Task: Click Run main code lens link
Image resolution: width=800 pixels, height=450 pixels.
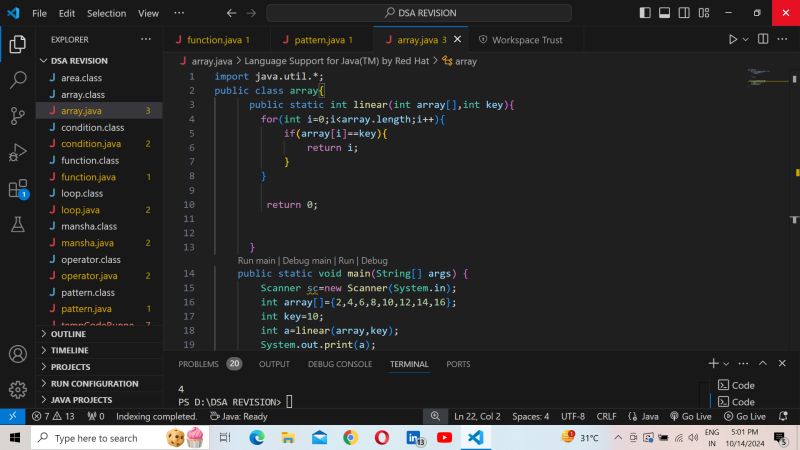Action: pyautogui.click(x=256, y=261)
